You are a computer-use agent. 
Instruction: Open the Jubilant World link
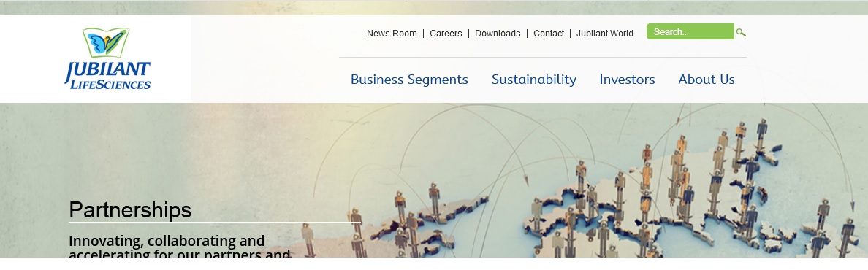pos(604,33)
